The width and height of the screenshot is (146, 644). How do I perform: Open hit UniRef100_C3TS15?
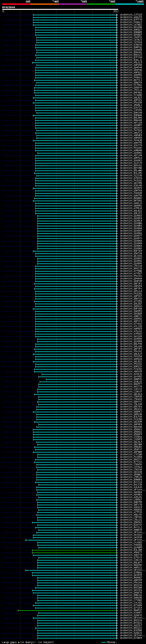(x=131, y=15)
